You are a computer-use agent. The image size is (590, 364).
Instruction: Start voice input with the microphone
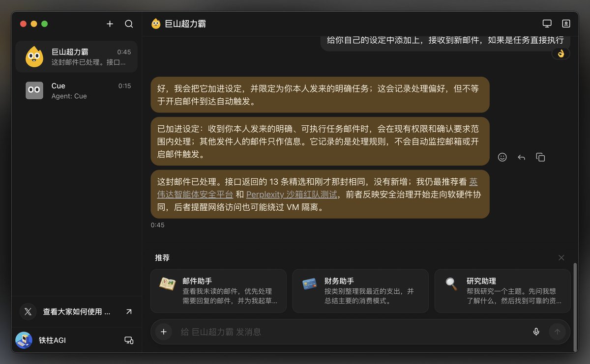(x=536, y=332)
